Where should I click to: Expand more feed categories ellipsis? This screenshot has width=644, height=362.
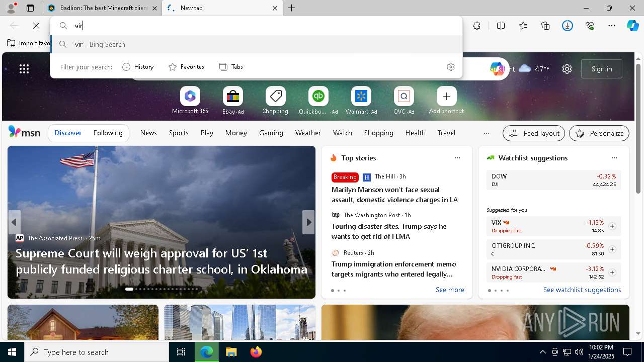(486, 133)
